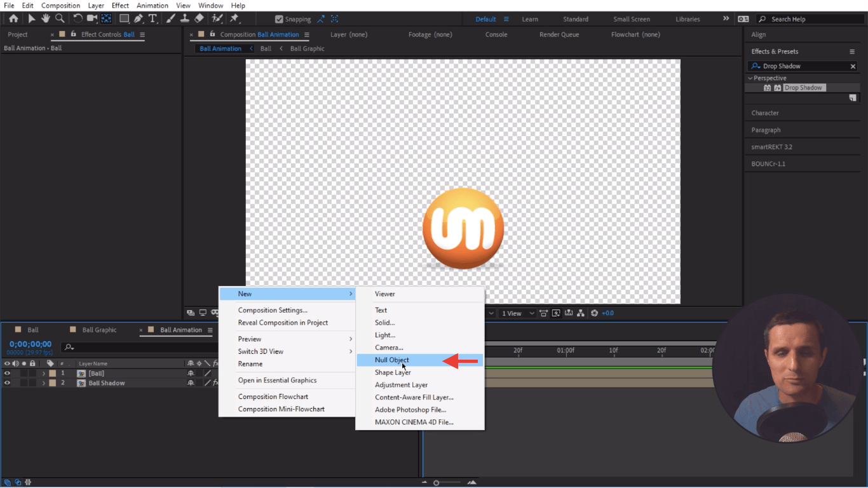The height and width of the screenshot is (488, 868).
Task: Click the create new animation preset icon
Action: [x=853, y=98]
